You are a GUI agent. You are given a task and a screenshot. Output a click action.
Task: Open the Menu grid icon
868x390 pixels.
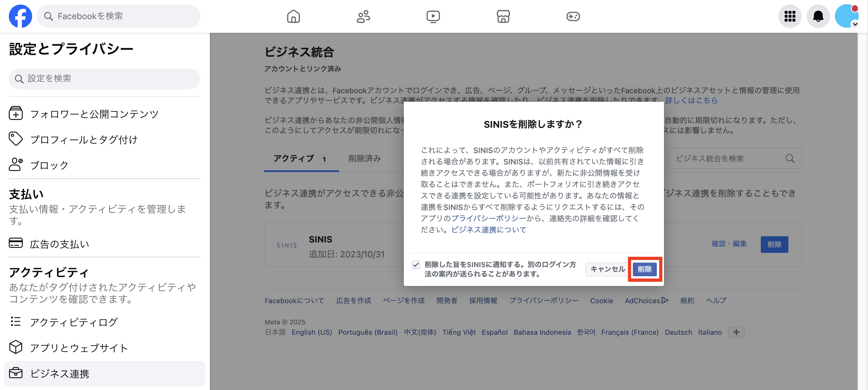click(x=789, y=16)
